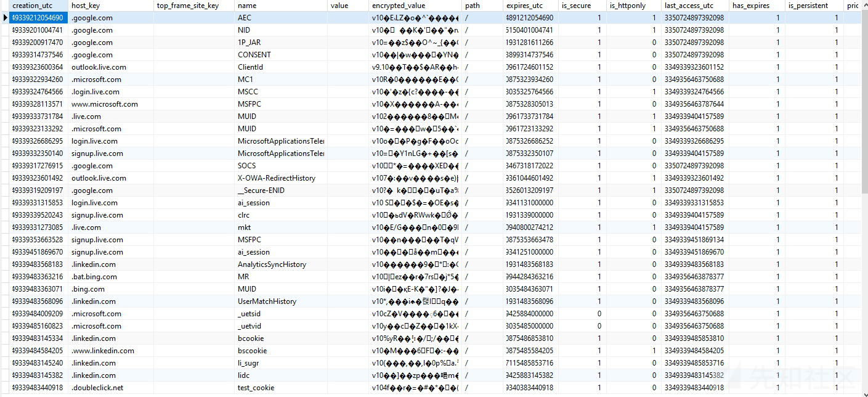
Task: Select the creation_utc cell in the mkt row
Action: (x=39, y=227)
